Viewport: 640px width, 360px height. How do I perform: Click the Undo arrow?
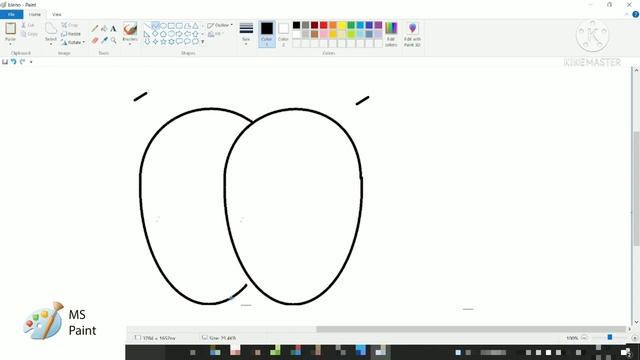13,62
